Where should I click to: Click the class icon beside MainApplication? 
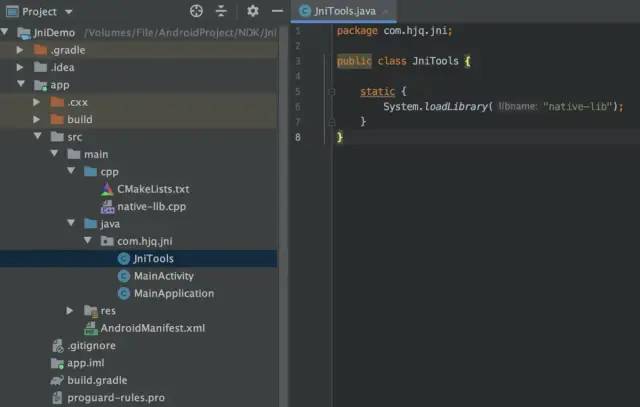click(124, 294)
